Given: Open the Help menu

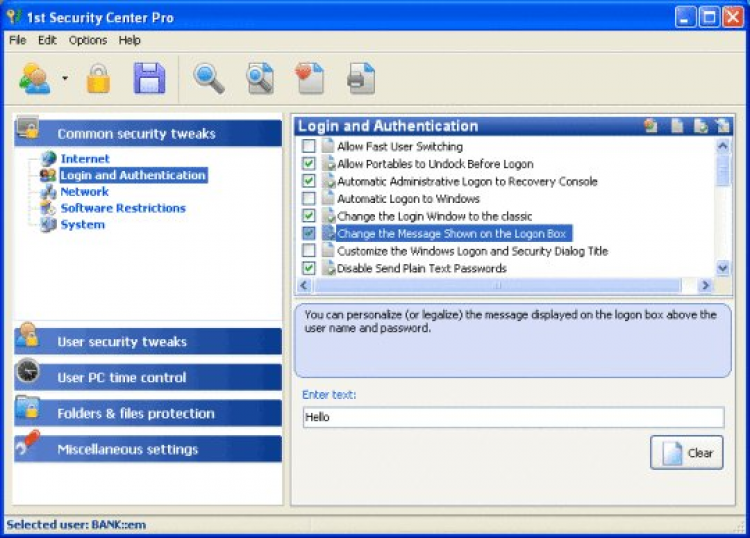Looking at the screenshot, I should pos(130,40).
